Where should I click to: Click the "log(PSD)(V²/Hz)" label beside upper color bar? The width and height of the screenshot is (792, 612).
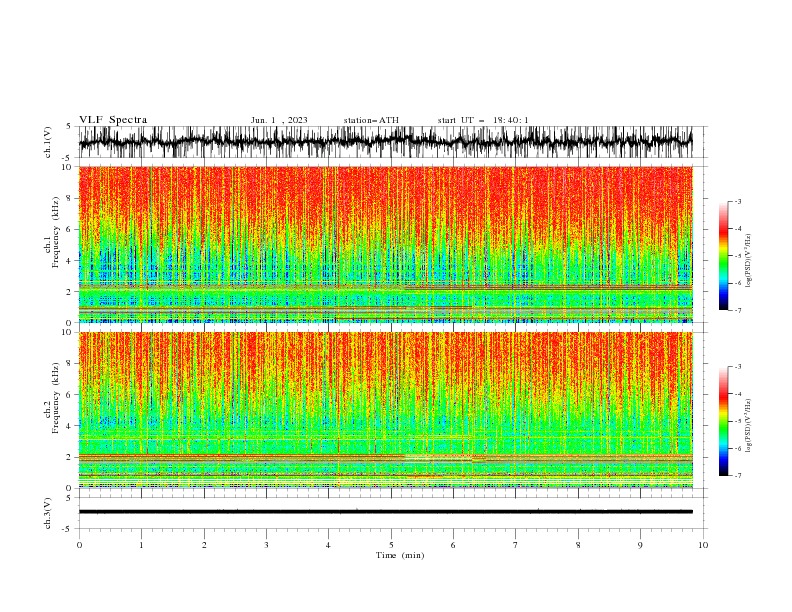pyautogui.click(x=749, y=261)
